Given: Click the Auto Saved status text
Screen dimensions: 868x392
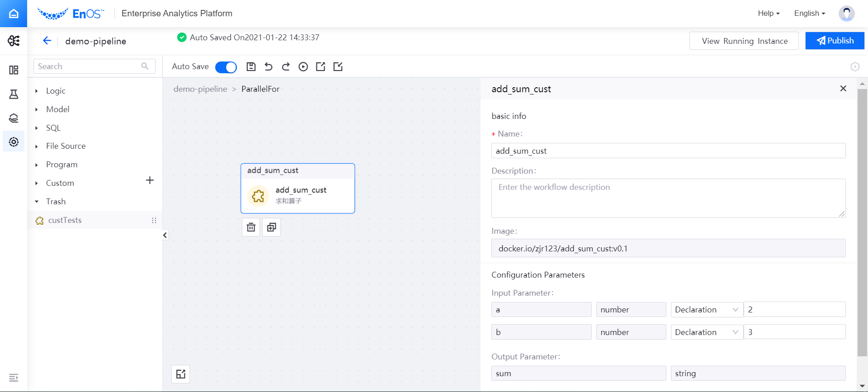Looking at the screenshot, I should click(x=255, y=38).
